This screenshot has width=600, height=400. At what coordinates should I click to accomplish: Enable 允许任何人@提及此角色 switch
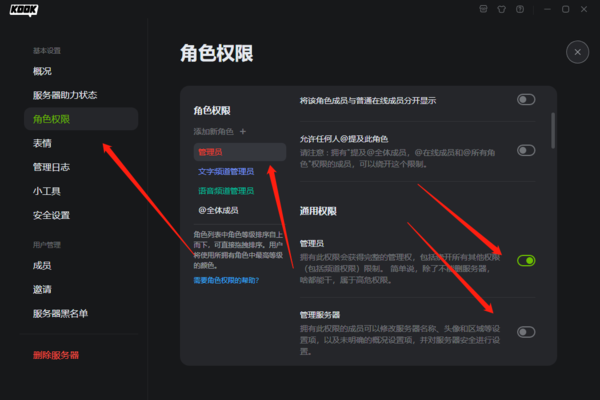[x=526, y=150]
